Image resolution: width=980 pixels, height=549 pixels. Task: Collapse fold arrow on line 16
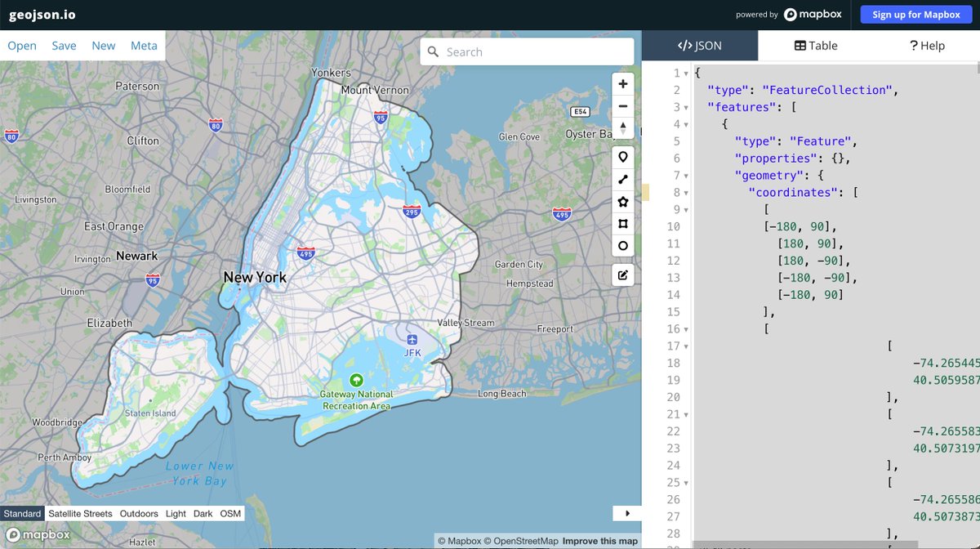click(x=686, y=329)
